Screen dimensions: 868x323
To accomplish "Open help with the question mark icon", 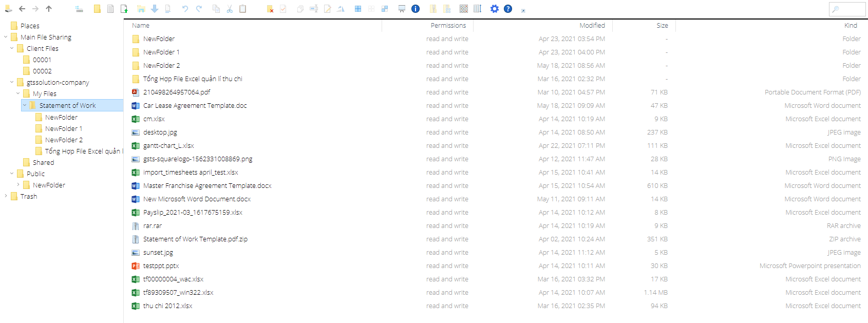I will point(508,9).
